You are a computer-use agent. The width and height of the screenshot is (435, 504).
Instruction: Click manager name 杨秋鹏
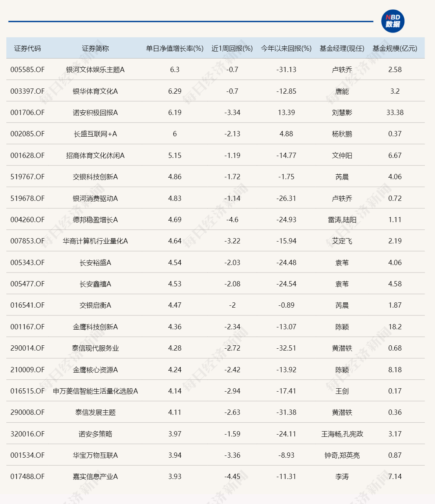coord(342,134)
